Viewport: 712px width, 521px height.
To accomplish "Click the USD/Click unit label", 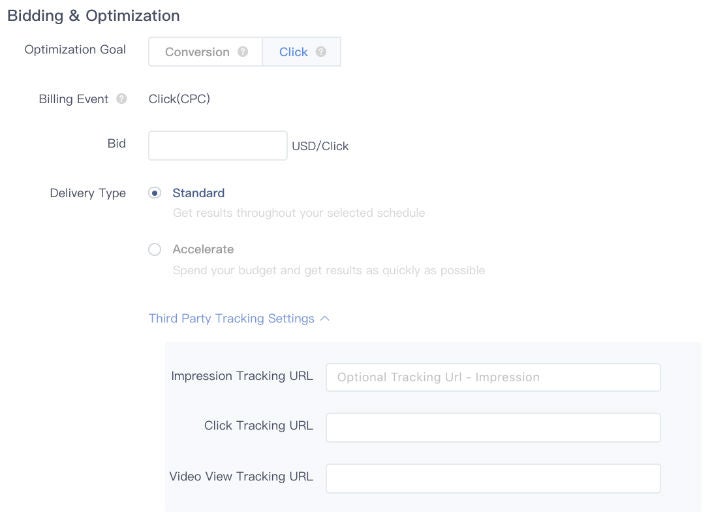I will 320,146.
